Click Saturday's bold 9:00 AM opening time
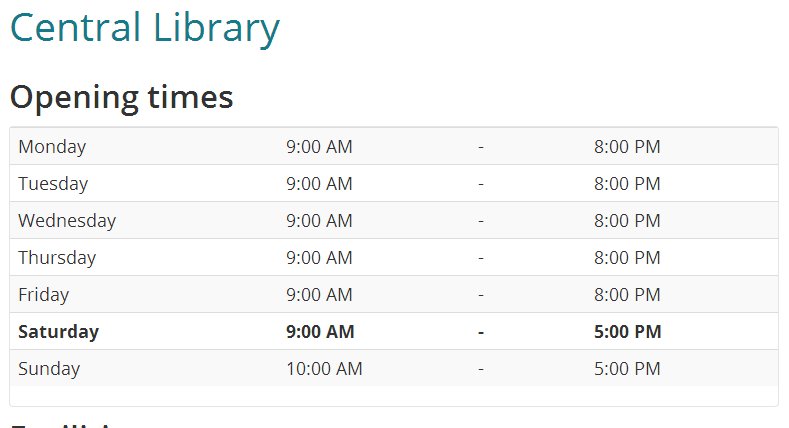The height and width of the screenshot is (428, 789). coord(320,332)
